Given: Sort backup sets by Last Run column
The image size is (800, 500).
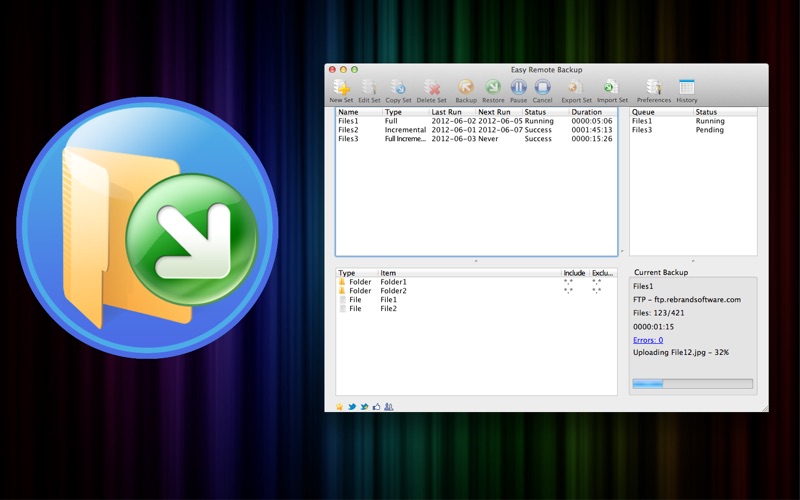Looking at the screenshot, I should [x=446, y=112].
